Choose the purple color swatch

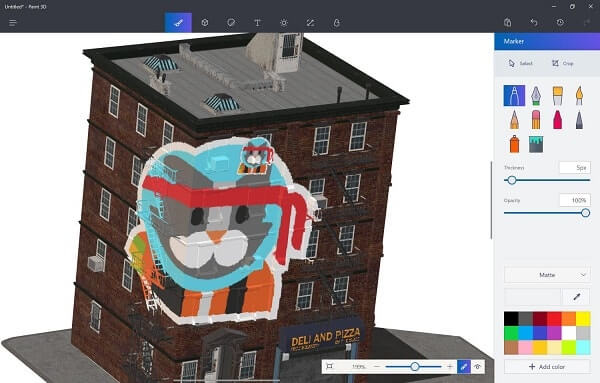(x=554, y=333)
